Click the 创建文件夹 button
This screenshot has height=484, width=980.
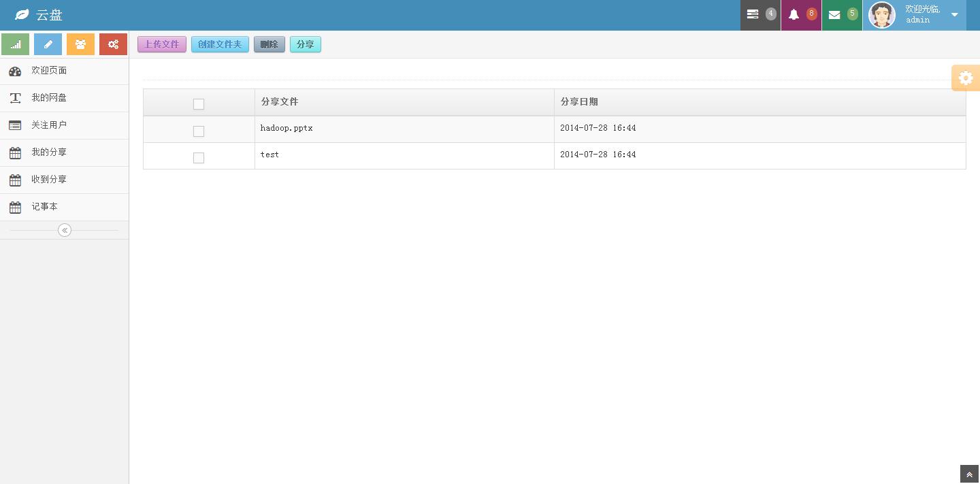point(220,44)
